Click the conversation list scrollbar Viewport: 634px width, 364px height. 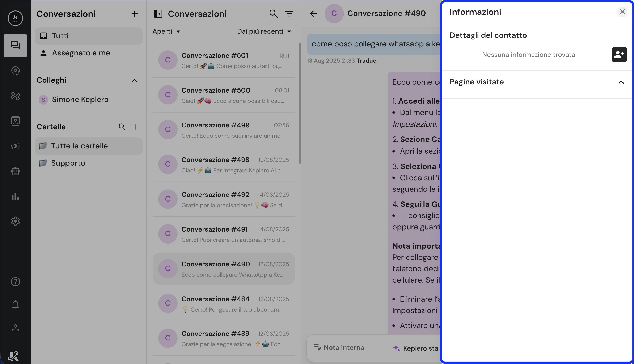pos(300,103)
